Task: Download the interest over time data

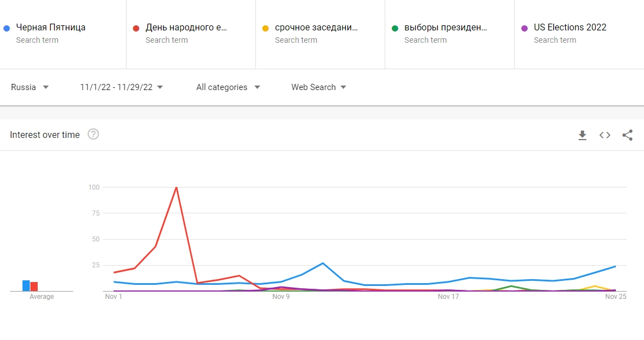Action: (x=582, y=135)
